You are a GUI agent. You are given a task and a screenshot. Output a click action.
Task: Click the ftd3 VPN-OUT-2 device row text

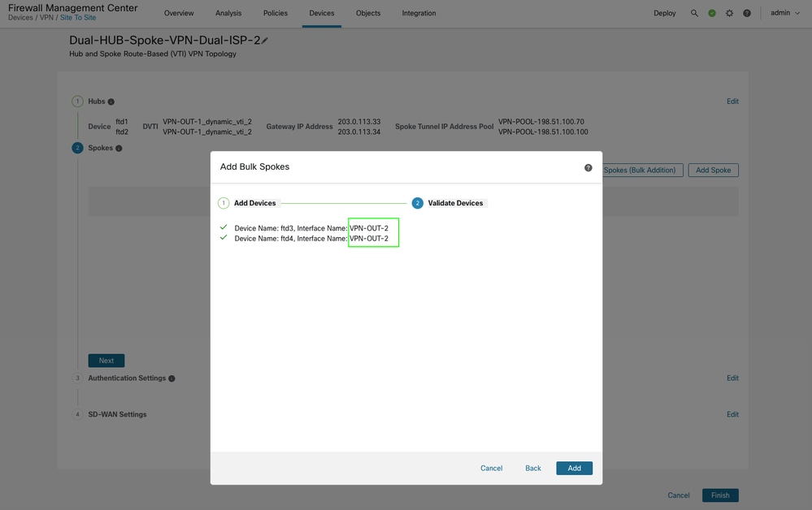(x=311, y=228)
